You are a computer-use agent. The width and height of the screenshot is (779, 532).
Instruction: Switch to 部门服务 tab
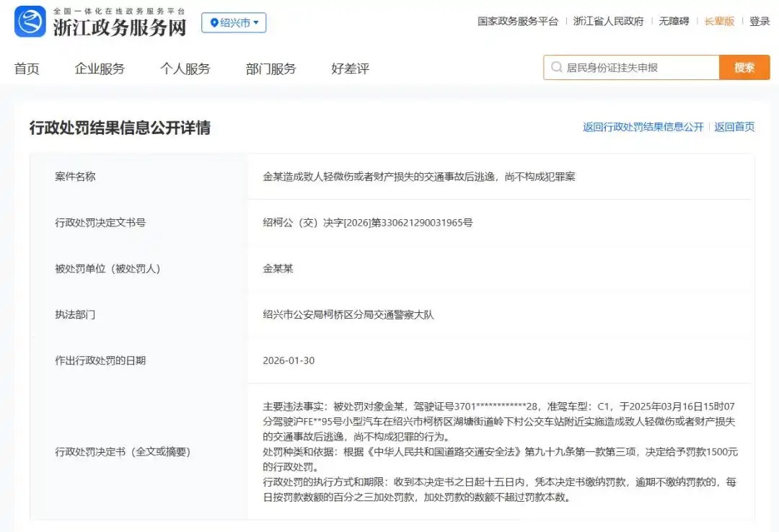pyautogui.click(x=270, y=68)
